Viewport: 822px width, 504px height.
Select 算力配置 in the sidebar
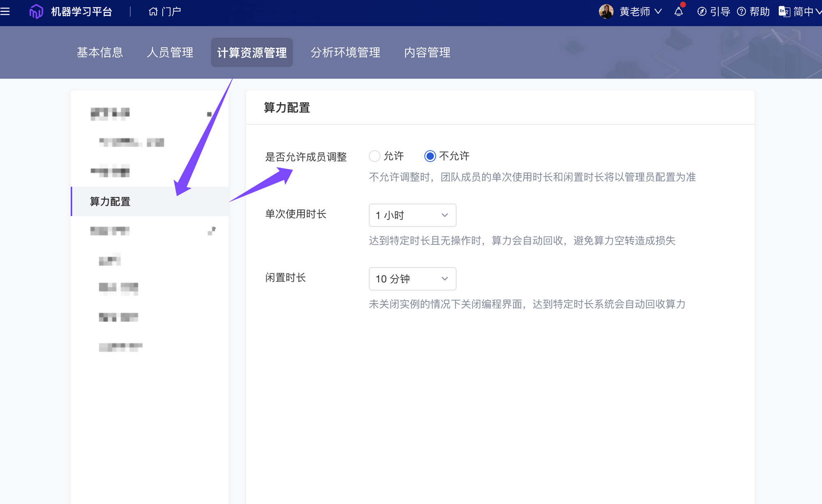pos(110,202)
